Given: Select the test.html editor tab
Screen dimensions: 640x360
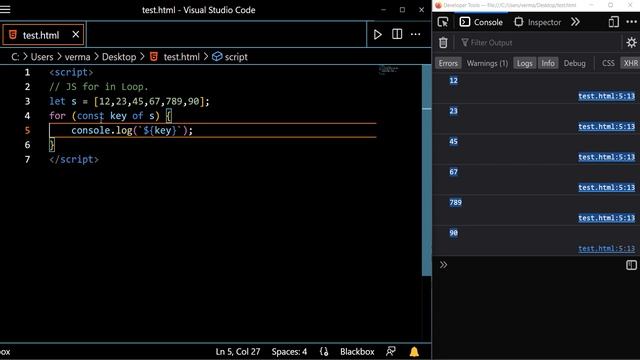Looking at the screenshot, I should pos(43,35).
